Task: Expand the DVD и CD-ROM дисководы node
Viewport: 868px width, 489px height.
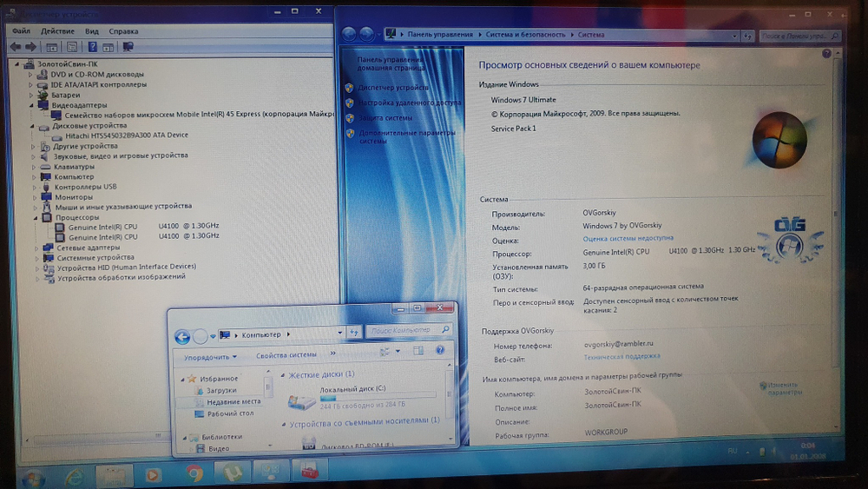Action: click(32, 75)
